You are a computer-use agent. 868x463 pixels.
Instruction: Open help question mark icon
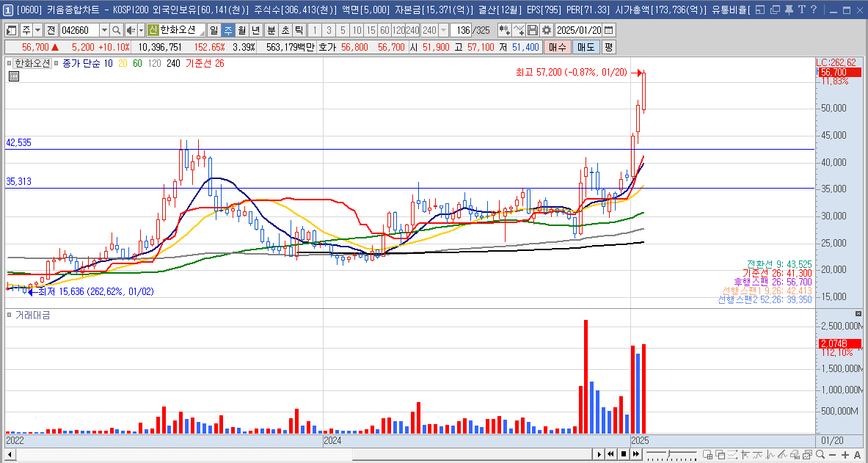coord(813,10)
